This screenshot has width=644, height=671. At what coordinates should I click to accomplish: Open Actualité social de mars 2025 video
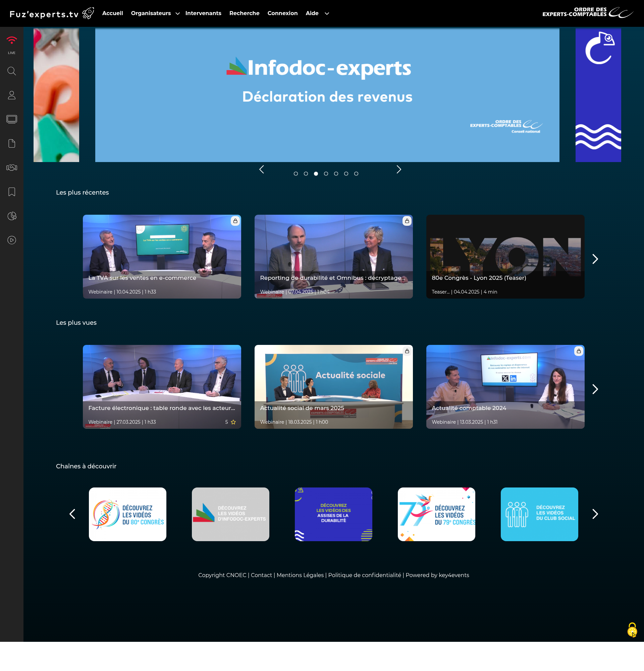click(334, 386)
